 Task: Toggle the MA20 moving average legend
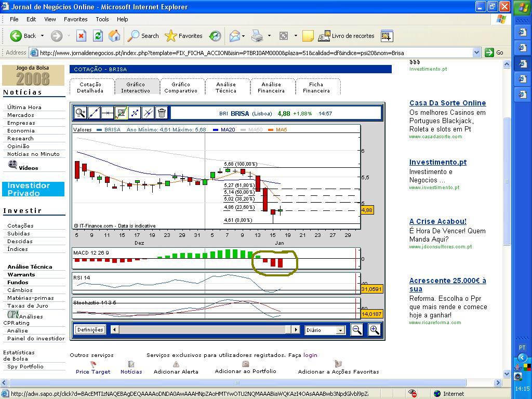(x=224, y=129)
